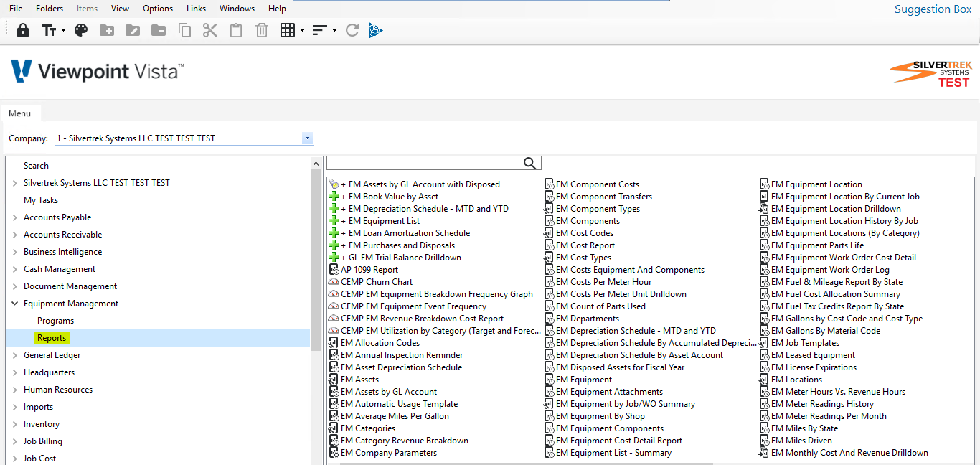Open the color theme palette icon

pyautogui.click(x=81, y=30)
